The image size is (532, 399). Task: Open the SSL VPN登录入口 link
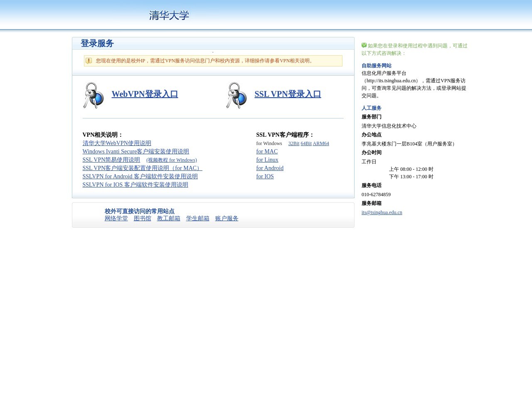pos(288,94)
